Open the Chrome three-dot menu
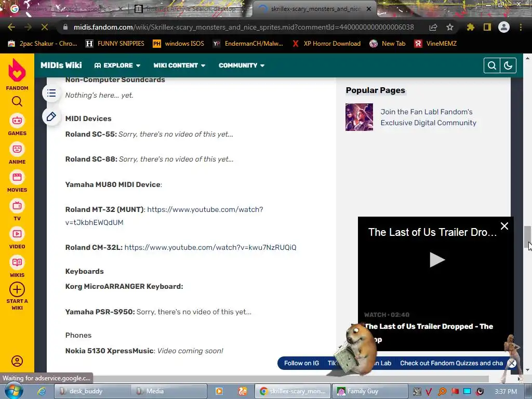Screen dimensions: 532x399 pyautogui.click(x=521, y=27)
